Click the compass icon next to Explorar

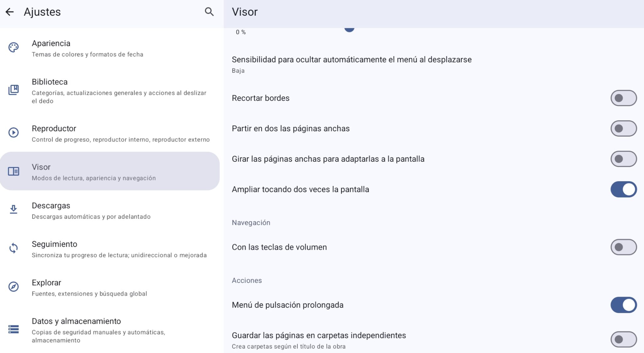click(x=13, y=287)
